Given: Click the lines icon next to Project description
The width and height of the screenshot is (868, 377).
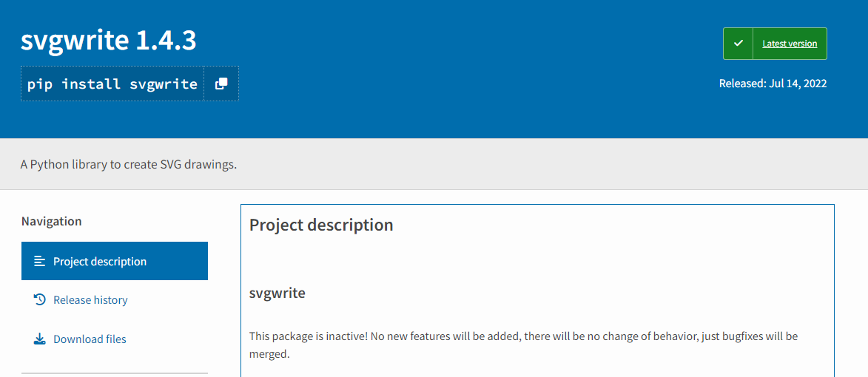Looking at the screenshot, I should coord(39,261).
